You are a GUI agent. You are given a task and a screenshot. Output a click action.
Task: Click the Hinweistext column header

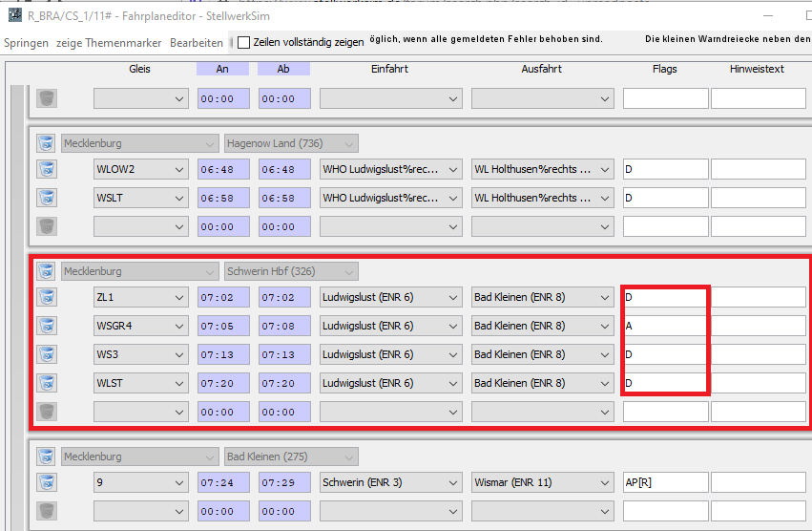(x=757, y=69)
